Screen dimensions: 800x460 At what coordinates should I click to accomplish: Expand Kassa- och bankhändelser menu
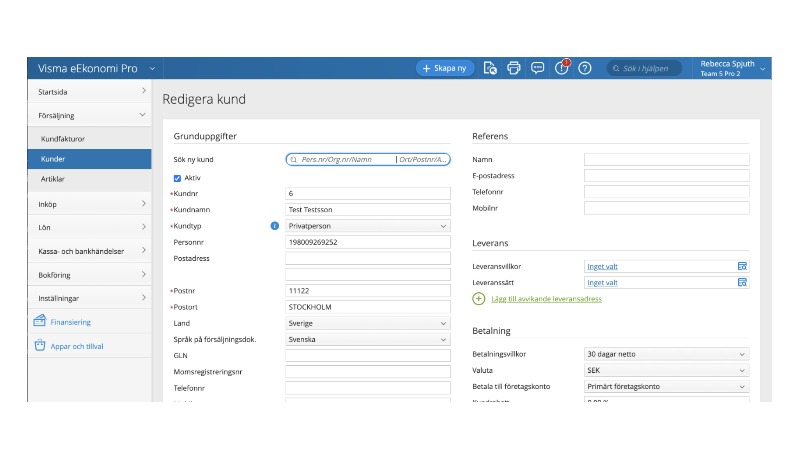(90, 251)
